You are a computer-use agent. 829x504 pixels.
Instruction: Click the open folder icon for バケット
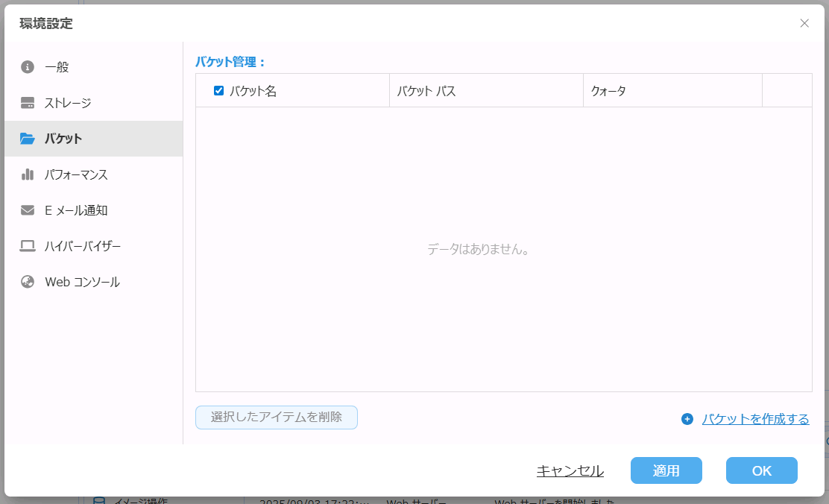28,139
